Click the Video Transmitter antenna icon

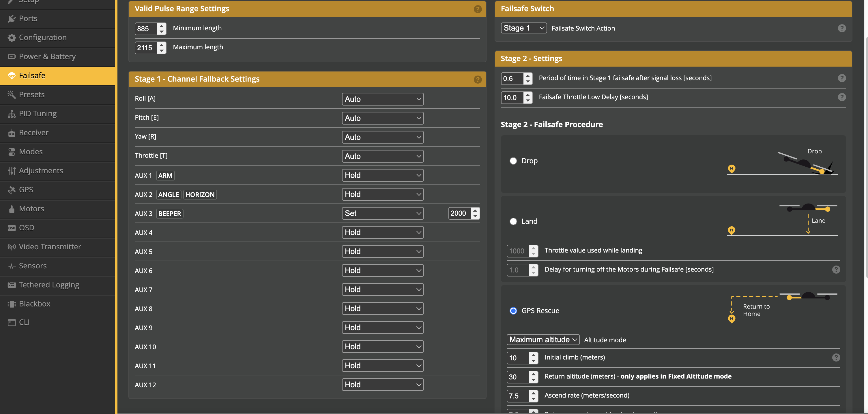12,247
